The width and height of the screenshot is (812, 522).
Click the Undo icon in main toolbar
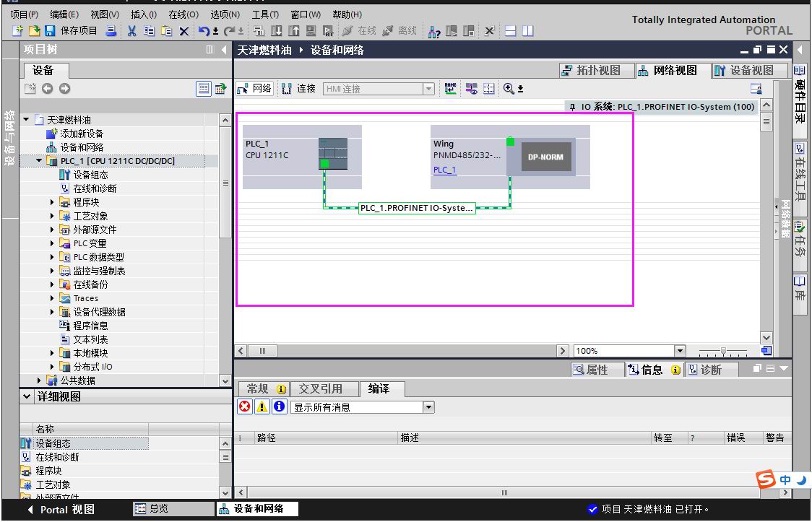pos(204,30)
